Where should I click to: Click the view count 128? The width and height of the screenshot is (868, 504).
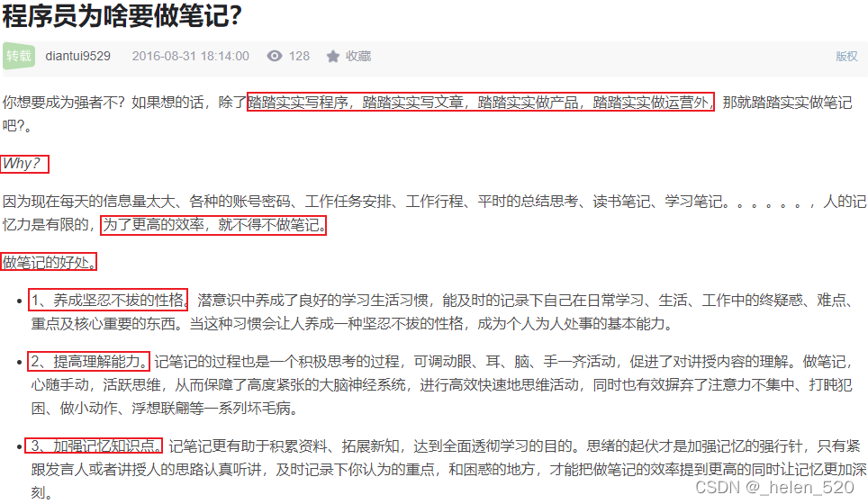point(299,56)
